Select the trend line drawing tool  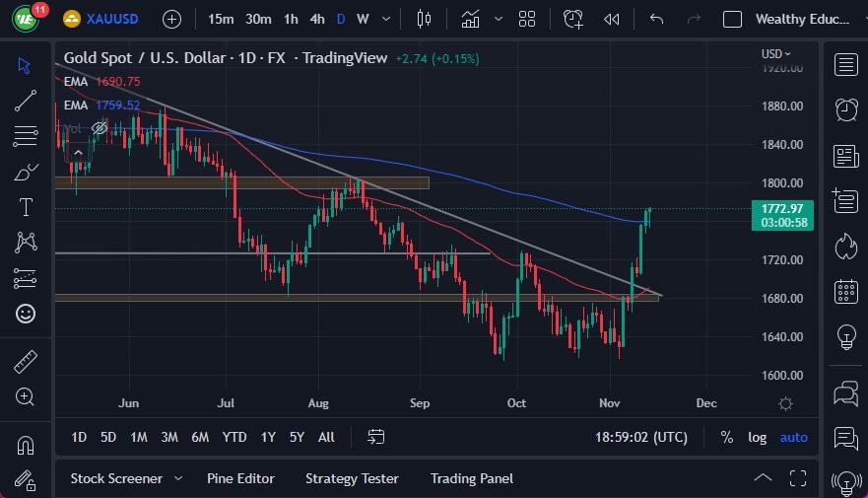[x=26, y=100]
